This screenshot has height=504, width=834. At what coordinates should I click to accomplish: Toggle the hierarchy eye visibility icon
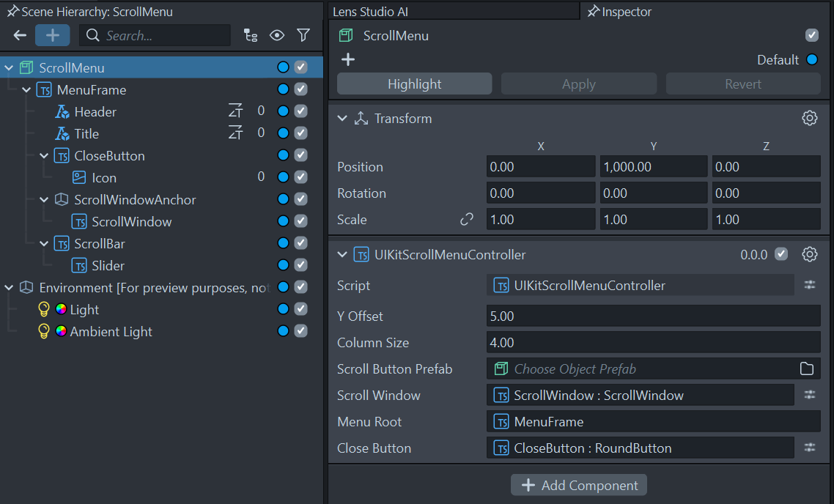click(x=277, y=35)
